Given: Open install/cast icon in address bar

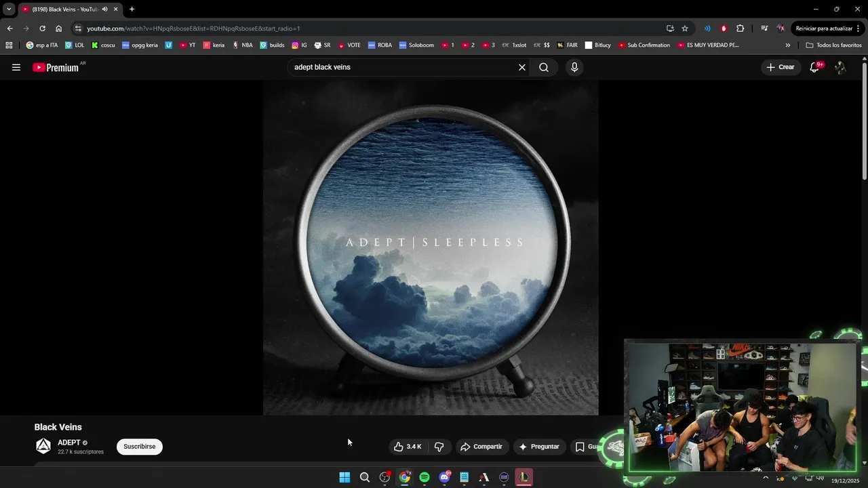Looking at the screenshot, I should tap(670, 28).
